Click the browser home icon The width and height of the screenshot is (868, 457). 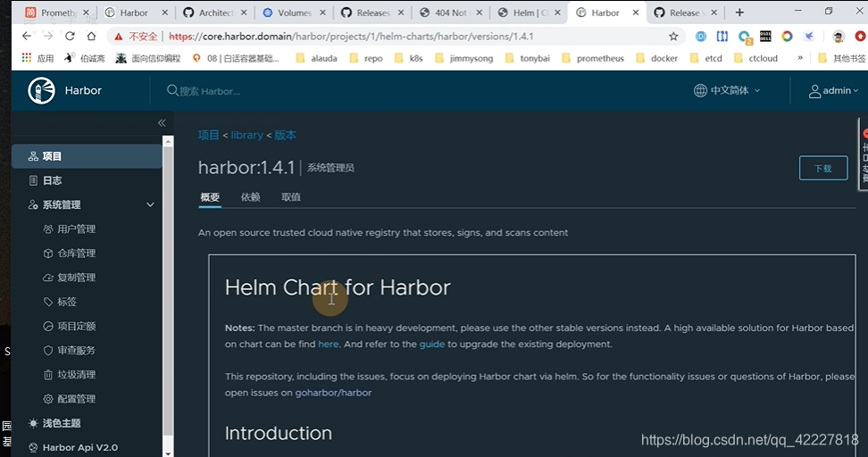[91, 37]
